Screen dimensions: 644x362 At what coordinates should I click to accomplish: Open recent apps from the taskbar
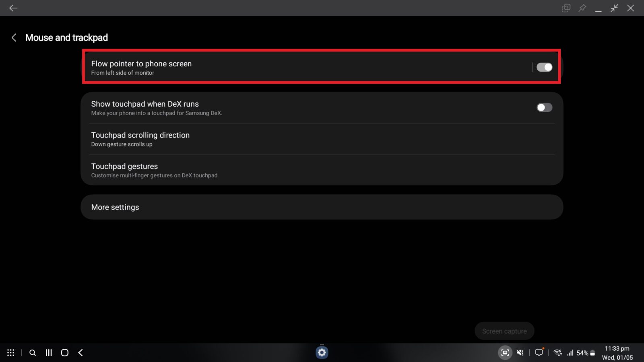pos(49,353)
